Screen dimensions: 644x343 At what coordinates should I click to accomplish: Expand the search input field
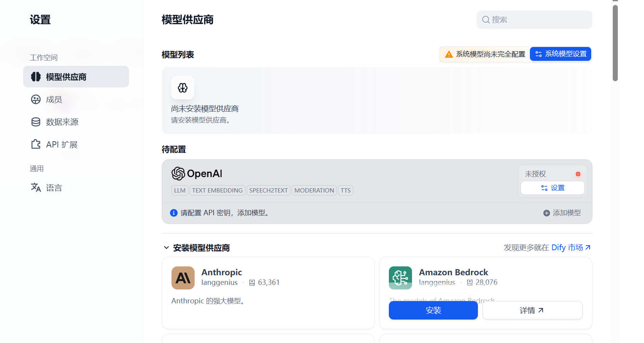[534, 19]
